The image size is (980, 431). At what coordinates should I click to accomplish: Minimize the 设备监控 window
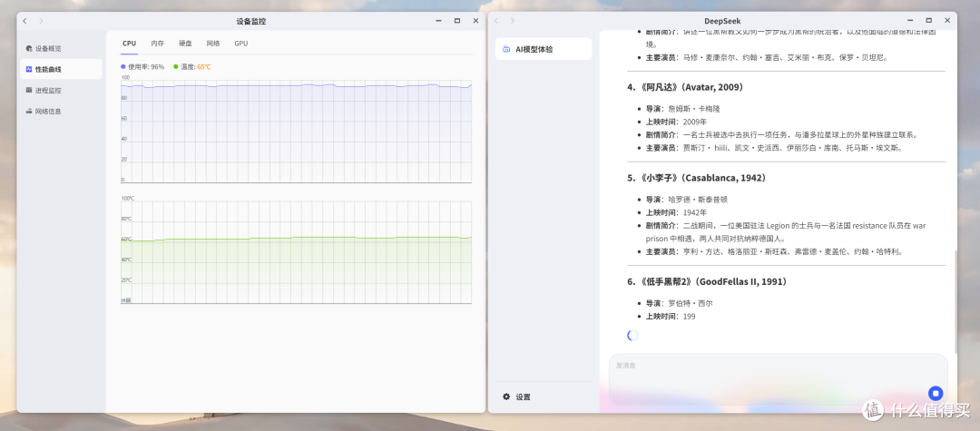439,21
